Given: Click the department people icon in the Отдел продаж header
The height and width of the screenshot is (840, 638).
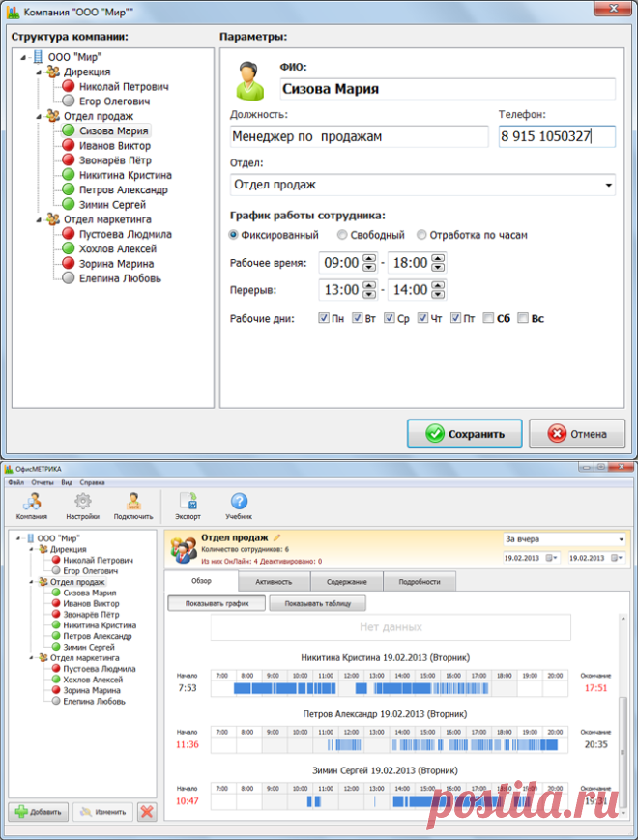Looking at the screenshot, I should pos(184,550).
